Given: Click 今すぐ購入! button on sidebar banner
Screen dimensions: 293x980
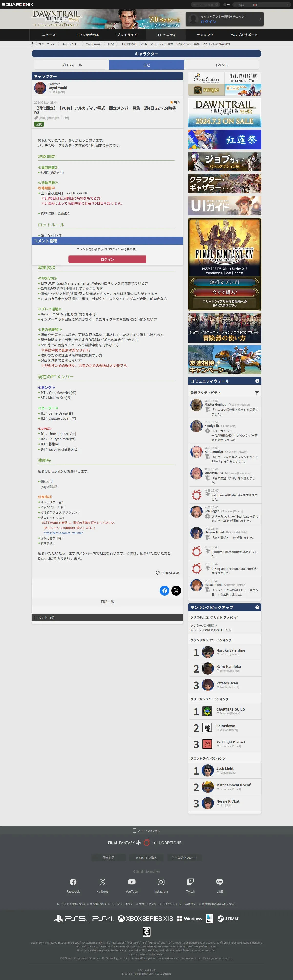Looking at the screenshot, I should tap(225, 292).
